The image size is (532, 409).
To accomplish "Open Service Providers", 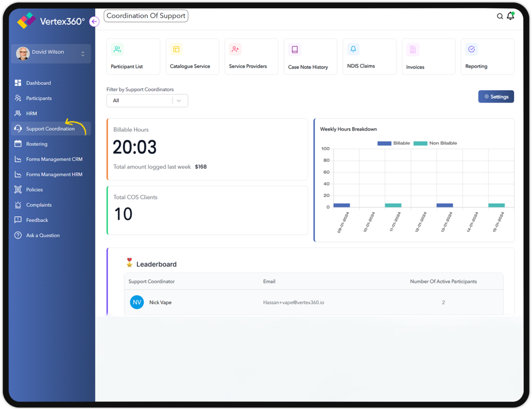I will point(251,56).
